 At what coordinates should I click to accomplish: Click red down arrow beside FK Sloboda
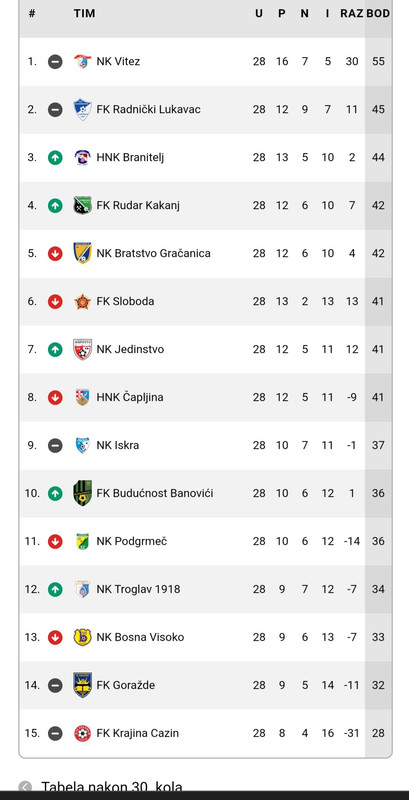pyautogui.click(x=55, y=302)
